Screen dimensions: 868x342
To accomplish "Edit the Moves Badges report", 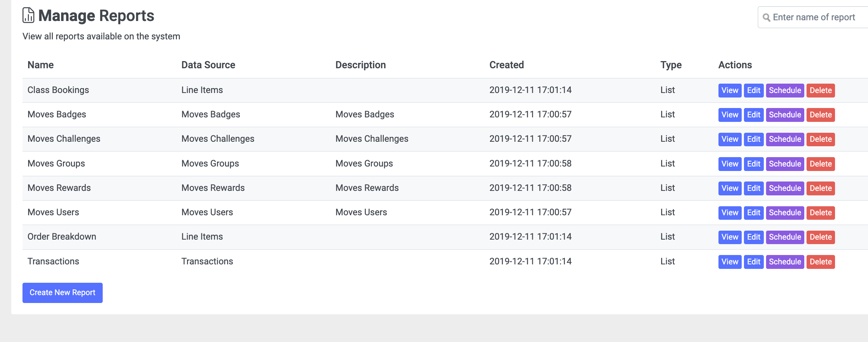I will (x=753, y=115).
